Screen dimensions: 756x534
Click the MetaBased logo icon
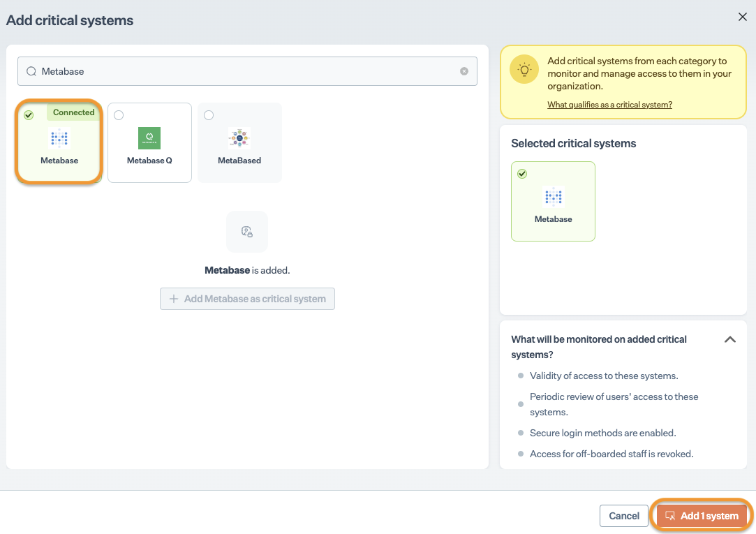tap(239, 138)
